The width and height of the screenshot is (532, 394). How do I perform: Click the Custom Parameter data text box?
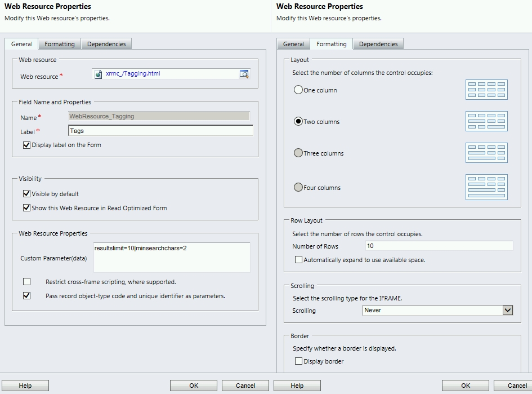pyautogui.click(x=172, y=258)
